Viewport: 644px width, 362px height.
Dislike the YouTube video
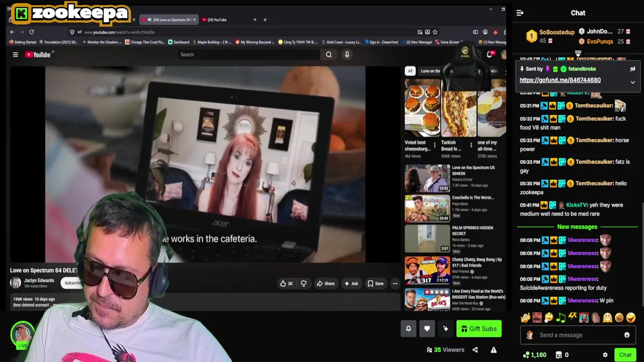tap(303, 284)
